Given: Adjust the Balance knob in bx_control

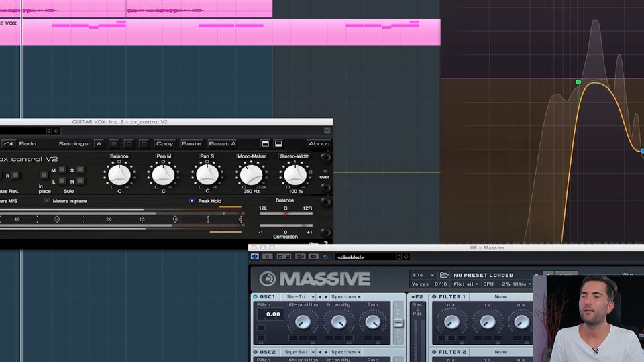Looking at the screenshot, I should pyautogui.click(x=119, y=175).
